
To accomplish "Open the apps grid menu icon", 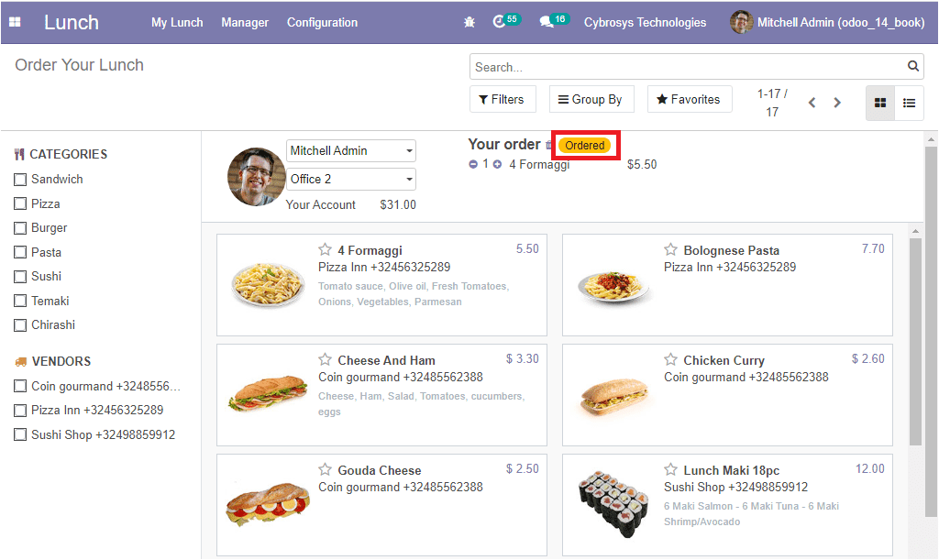I will [x=15, y=22].
